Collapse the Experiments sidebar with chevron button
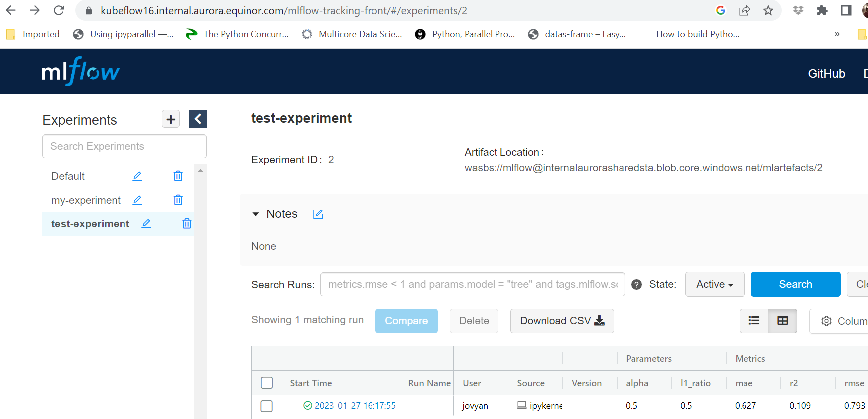 198,119
